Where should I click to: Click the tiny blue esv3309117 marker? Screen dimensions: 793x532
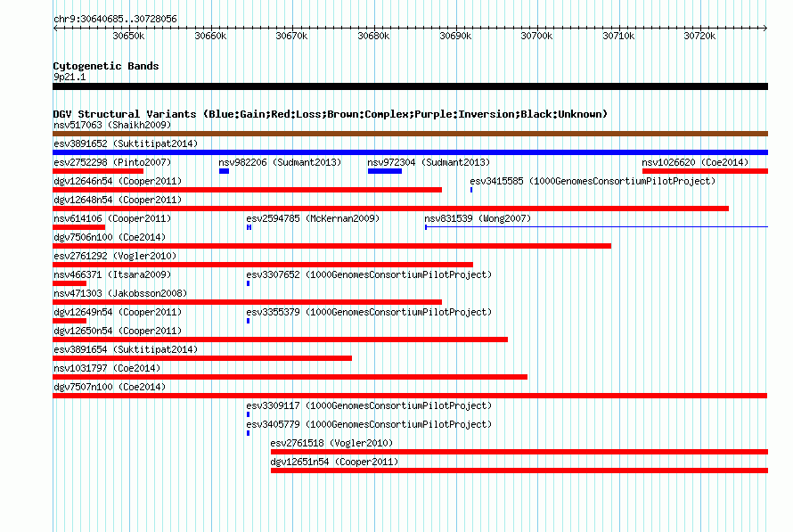click(x=248, y=414)
